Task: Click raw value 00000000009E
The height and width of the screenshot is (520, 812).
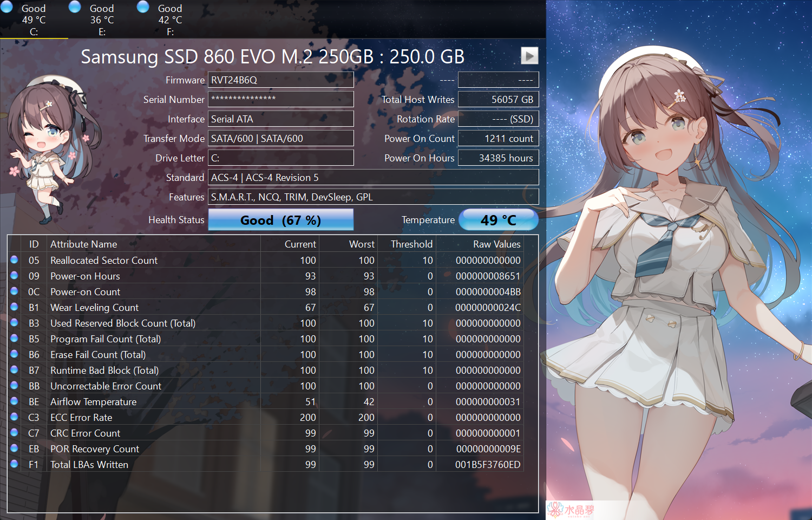Action: 488,449
